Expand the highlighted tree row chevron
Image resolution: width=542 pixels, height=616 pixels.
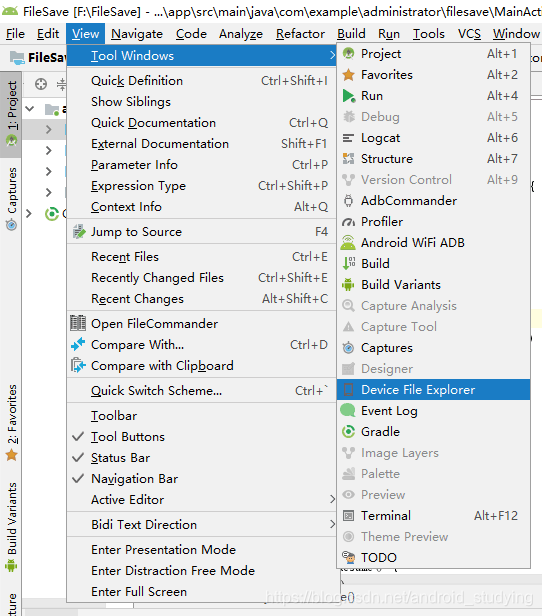pos(49,129)
